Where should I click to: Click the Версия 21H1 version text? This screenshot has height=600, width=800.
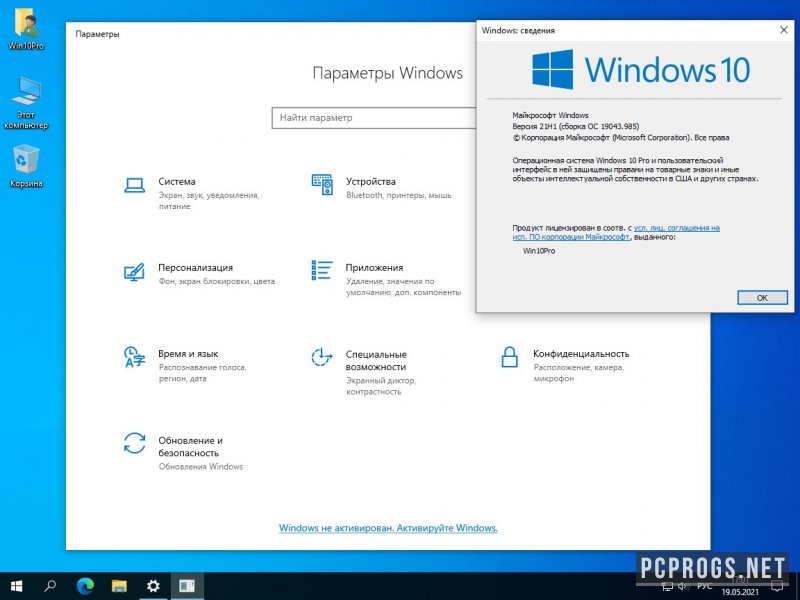pyautogui.click(x=576, y=126)
